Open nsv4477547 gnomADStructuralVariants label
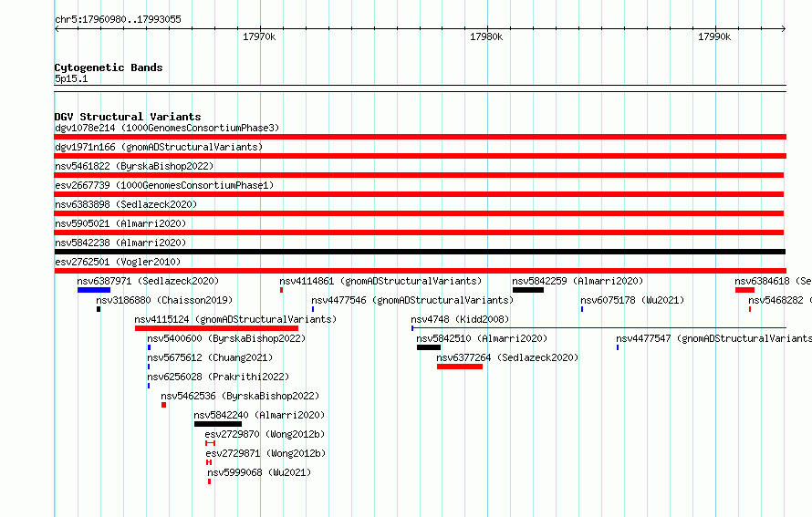The width and height of the screenshot is (812, 517). point(714,338)
